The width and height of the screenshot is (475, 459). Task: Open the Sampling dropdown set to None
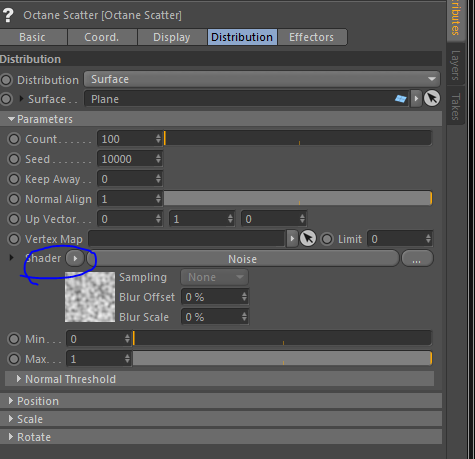click(215, 277)
